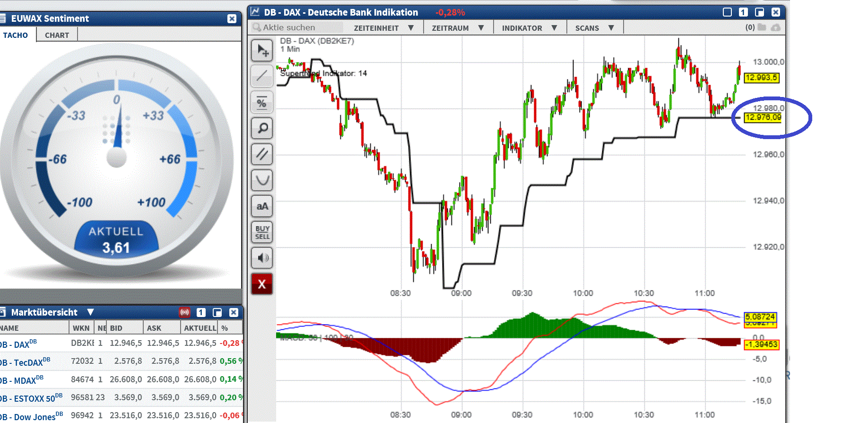Click the yellow -1,39453 histogram value label
The width and height of the screenshot is (868, 423).
(x=761, y=344)
